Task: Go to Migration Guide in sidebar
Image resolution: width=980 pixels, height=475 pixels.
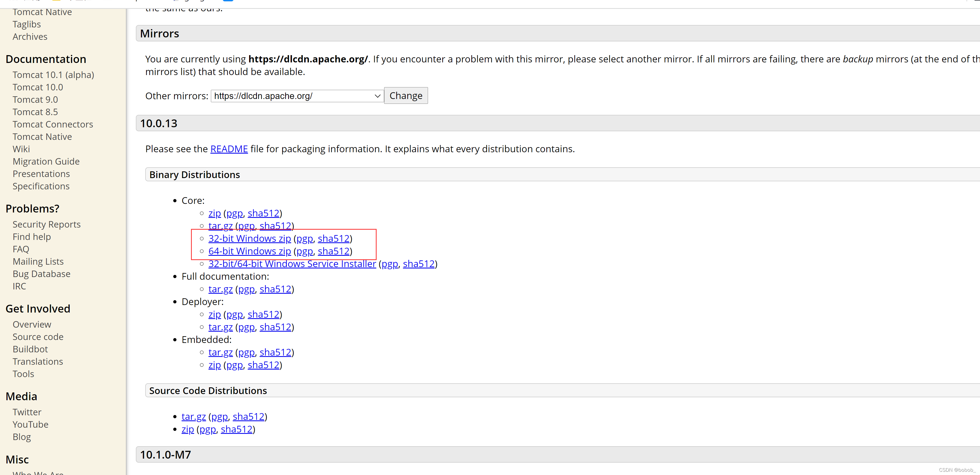Action: [x=46, y=162]
